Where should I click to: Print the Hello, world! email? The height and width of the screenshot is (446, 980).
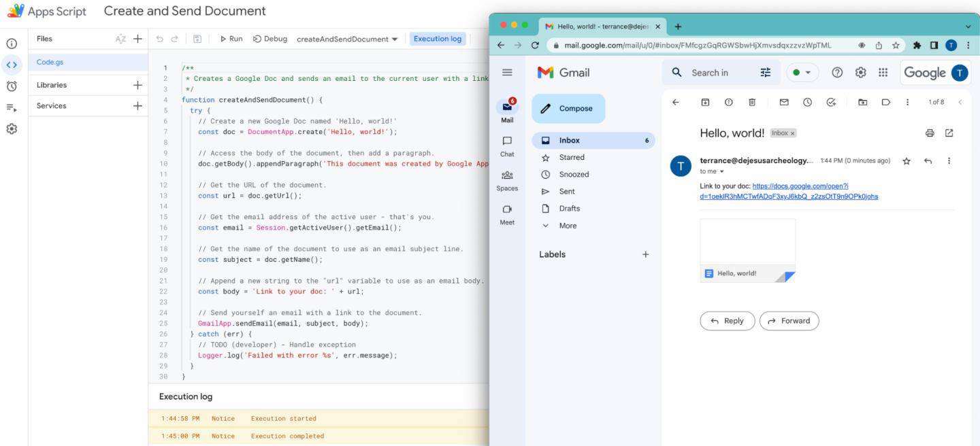[x=930, y=133]
